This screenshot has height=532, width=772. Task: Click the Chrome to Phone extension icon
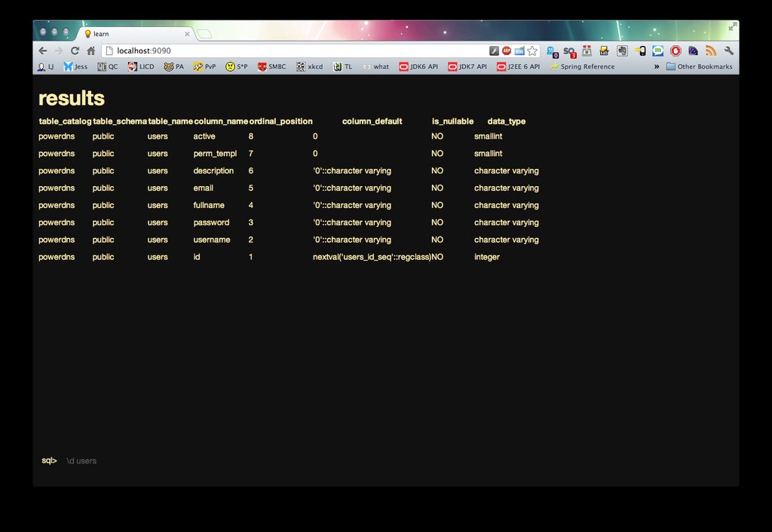click(640, 50)
